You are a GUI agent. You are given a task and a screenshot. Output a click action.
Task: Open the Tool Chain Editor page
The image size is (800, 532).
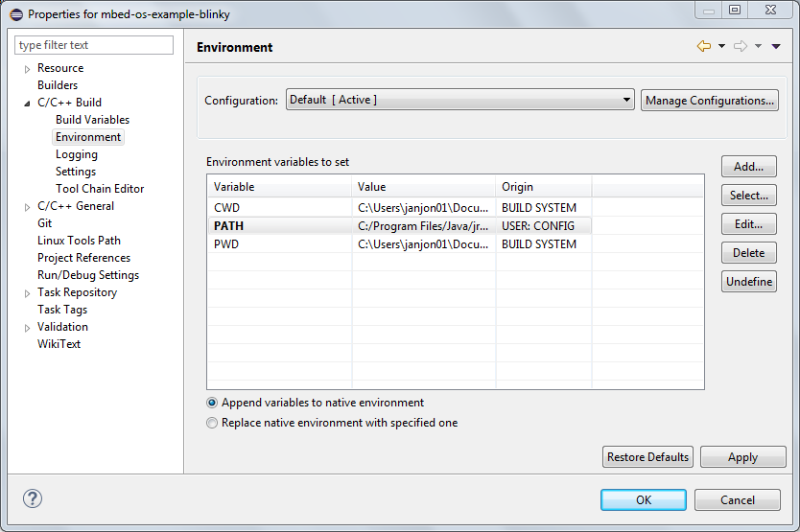[100, 189]
